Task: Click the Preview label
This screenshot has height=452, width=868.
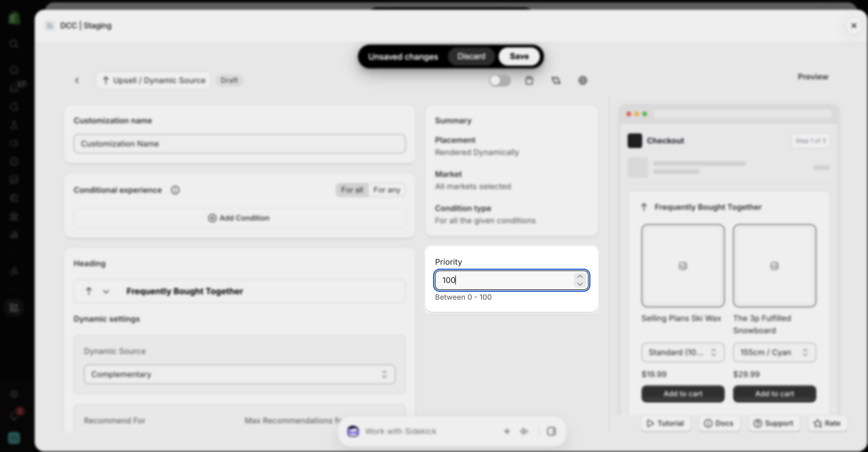Action: click(x=813, y=77)
